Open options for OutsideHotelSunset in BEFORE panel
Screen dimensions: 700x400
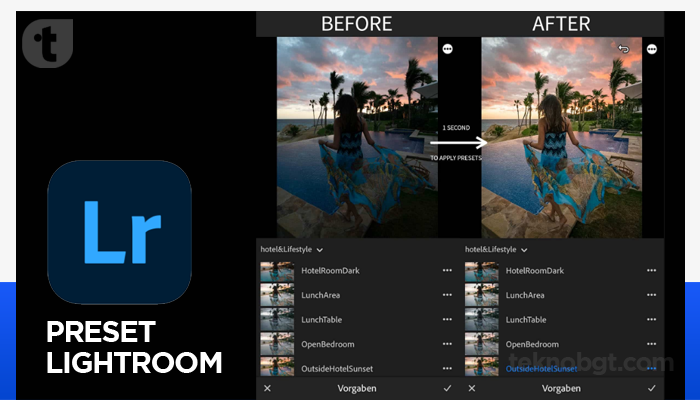pyautogui.click(x=447, y=369)
